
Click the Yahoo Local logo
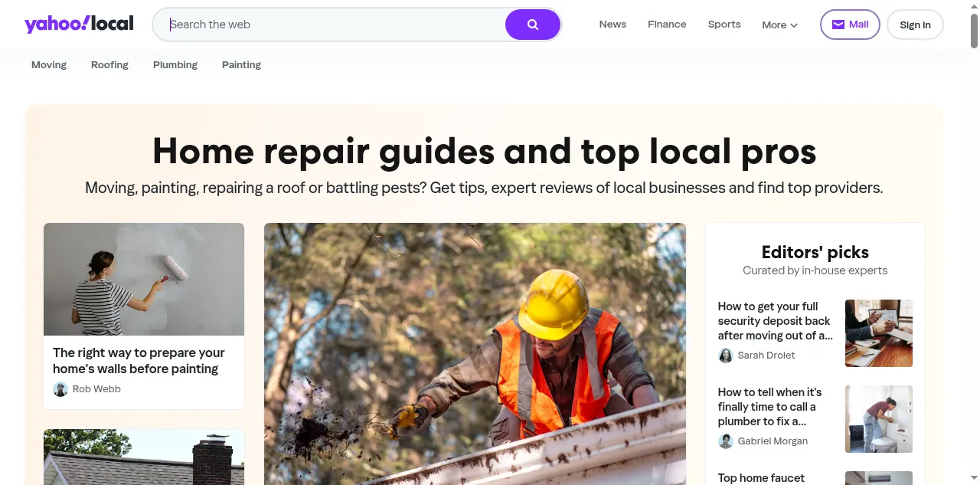(x=79, y=24)
